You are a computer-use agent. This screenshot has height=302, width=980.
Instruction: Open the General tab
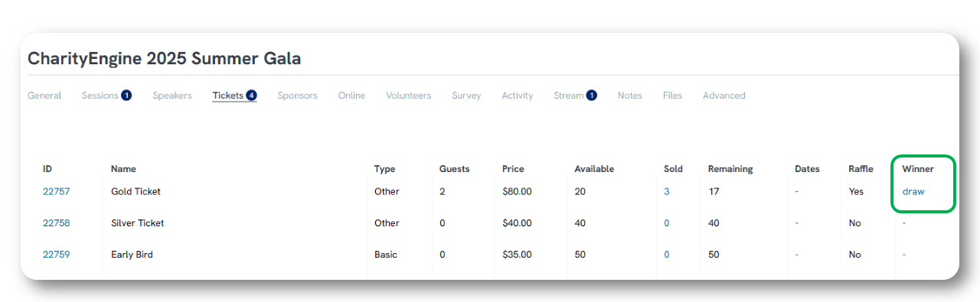44,96
